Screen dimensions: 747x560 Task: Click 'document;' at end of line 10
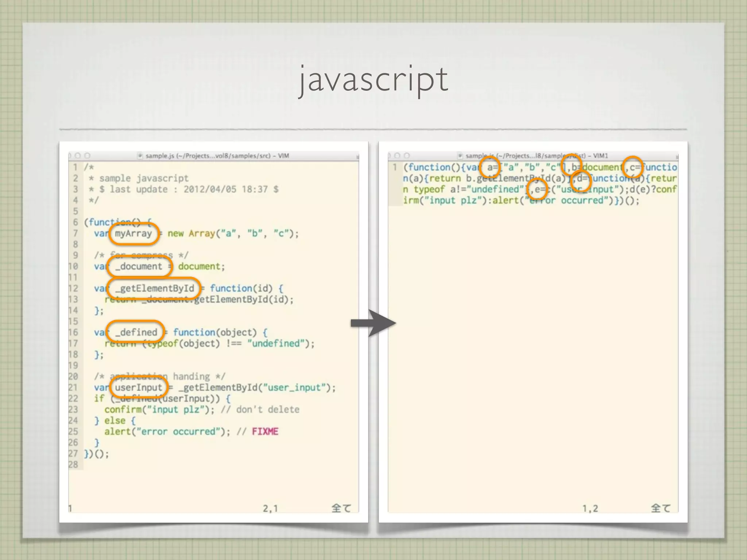click(x=201, y=267)
